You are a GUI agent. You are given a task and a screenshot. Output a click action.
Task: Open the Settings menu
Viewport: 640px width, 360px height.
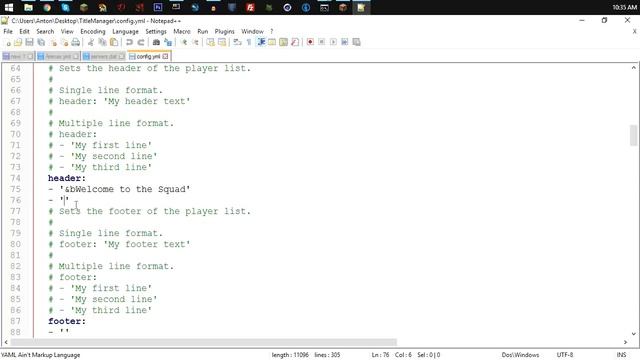click(156, 31)
